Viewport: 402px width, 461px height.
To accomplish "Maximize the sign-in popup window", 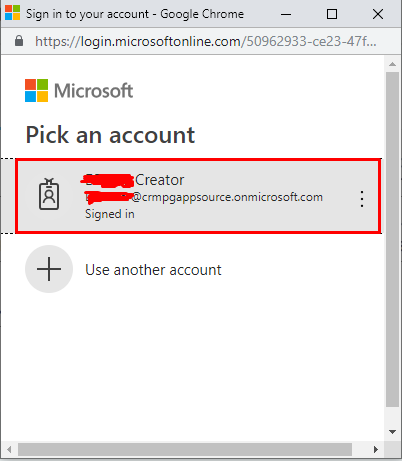I will click(332, 14).
